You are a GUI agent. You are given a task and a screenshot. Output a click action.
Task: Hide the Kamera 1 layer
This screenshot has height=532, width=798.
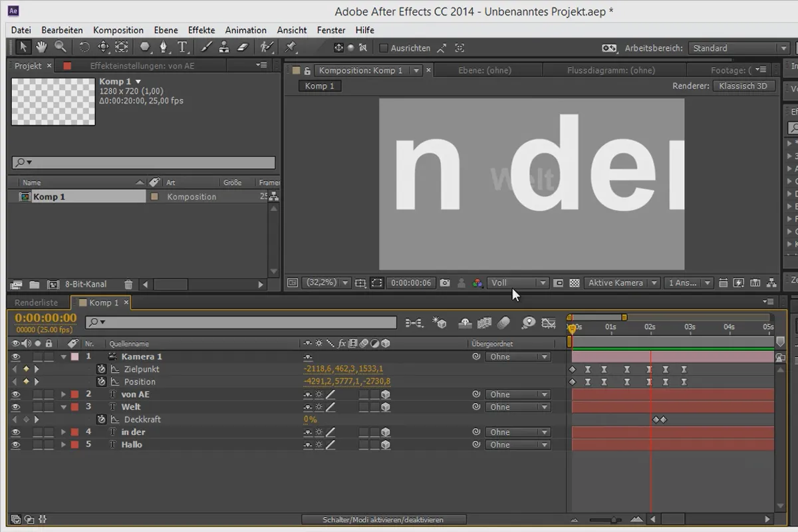15,356
